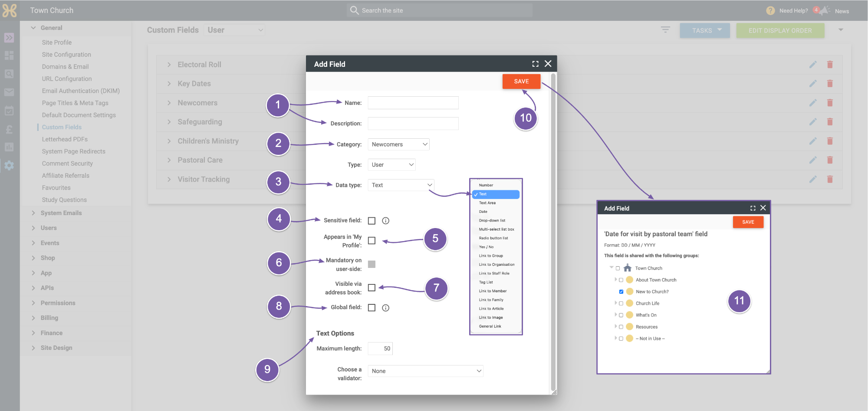Open Site Configuration in the sidebar
868x411 pixels.
(66, 55)
